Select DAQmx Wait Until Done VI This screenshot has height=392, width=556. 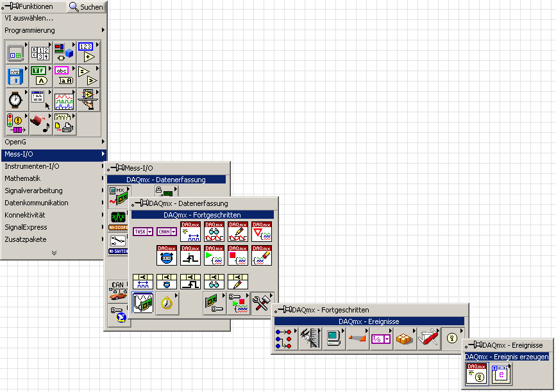[262, 232]
